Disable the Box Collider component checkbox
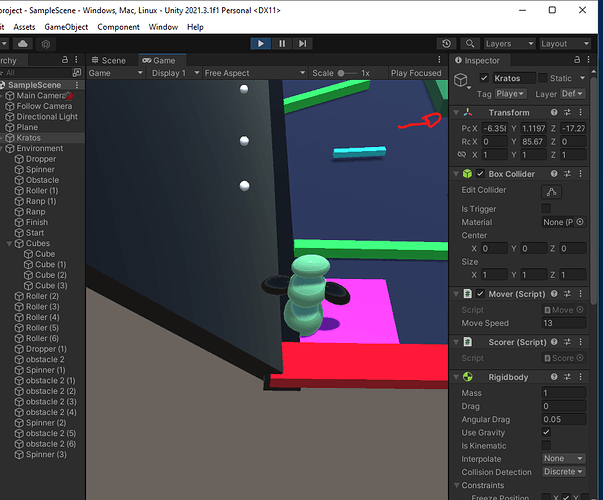This screenshot has width=603, height=500. 480,174
